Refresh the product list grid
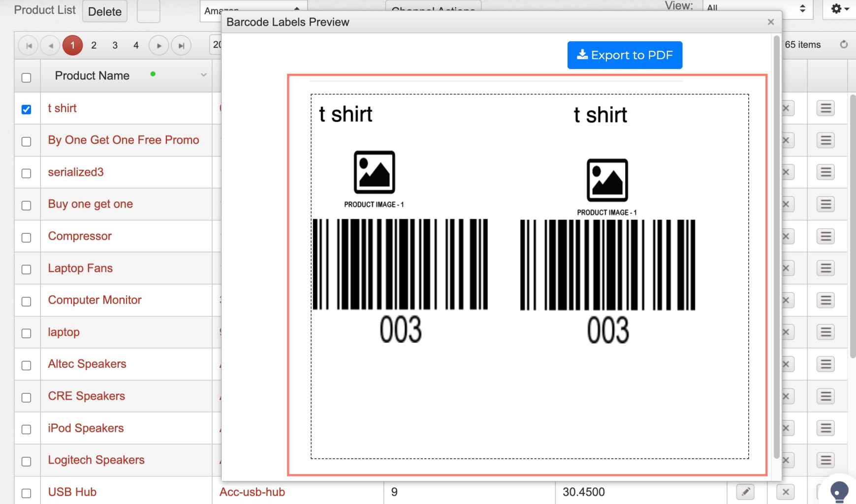856x504 pixels. point(844,44)
